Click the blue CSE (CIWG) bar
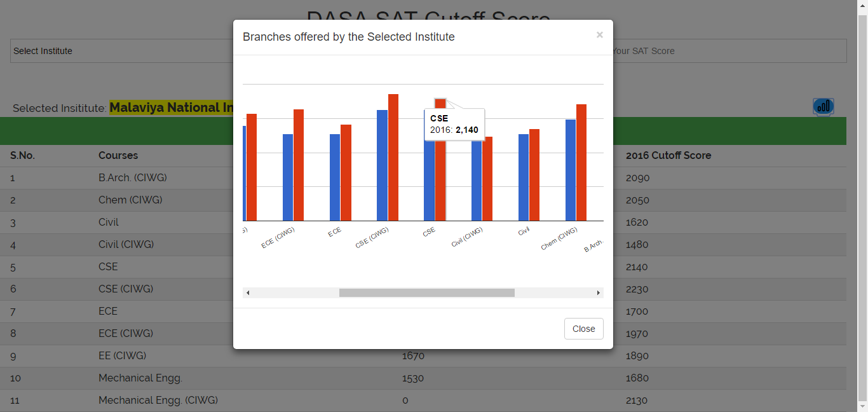 (x=382, y=165)
